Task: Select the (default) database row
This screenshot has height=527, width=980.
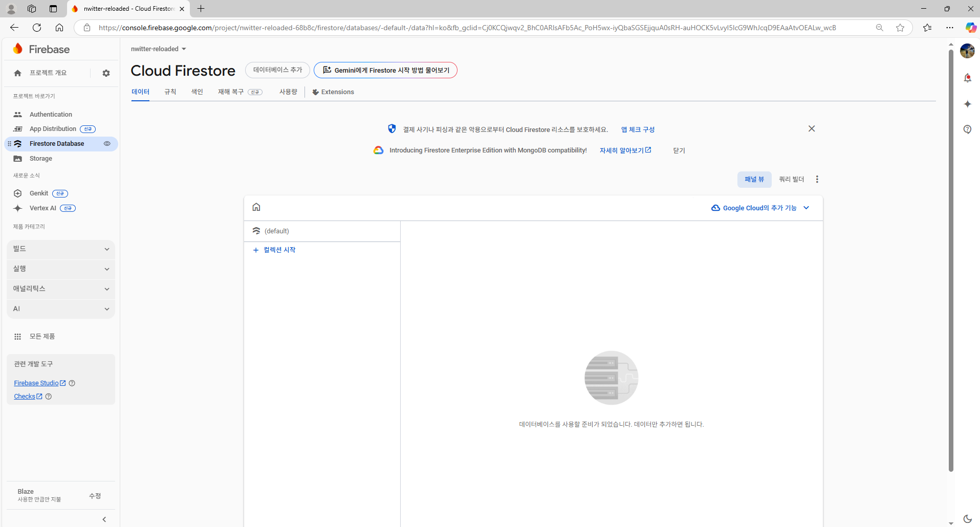Action: point(322,231)
